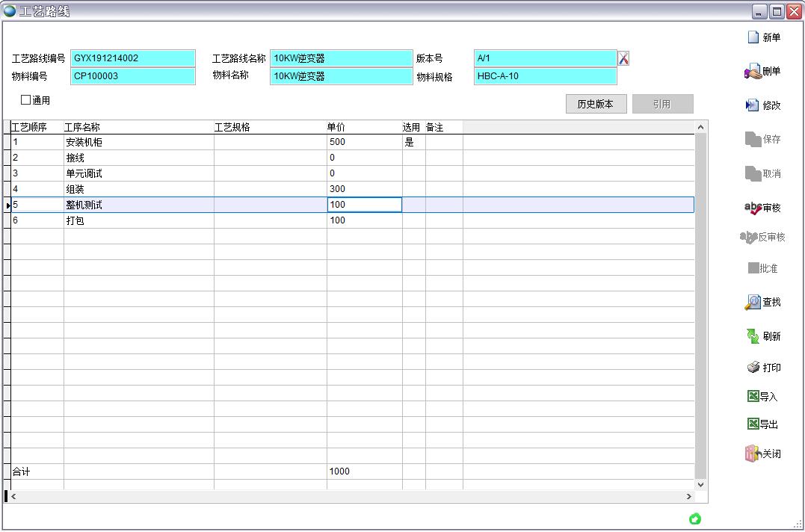Image resolution: width=805 pixels, height=532 pixels.
Task: Click the 打包 unit price cell
Action: pos(364,220)
